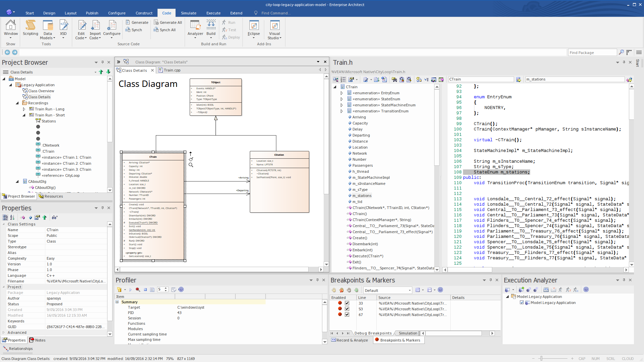The width and height of the screenshot is (644, 362).
Task: Expand the Advanced properties section
Action: [4, 332]
